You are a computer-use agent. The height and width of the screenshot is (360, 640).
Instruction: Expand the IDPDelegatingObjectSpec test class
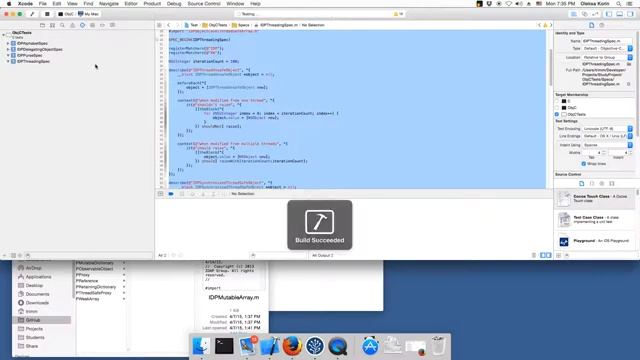(x=8, y=49)
